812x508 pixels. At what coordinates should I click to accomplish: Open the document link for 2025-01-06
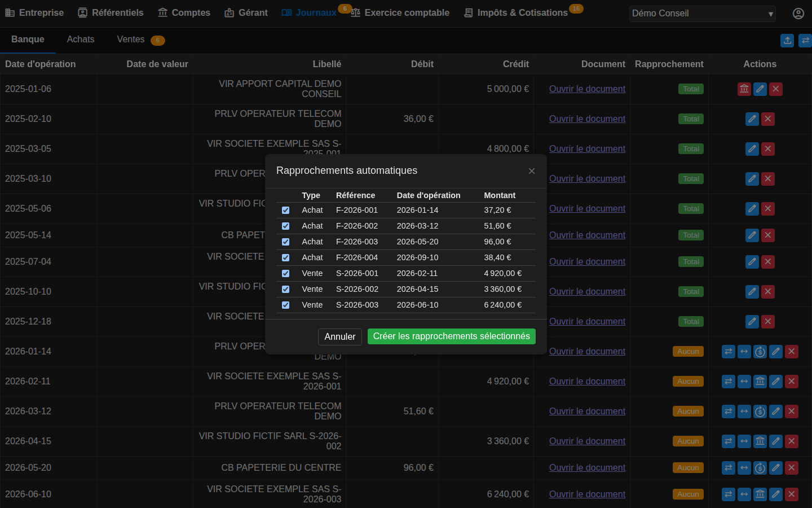click(x=587, y=89)
